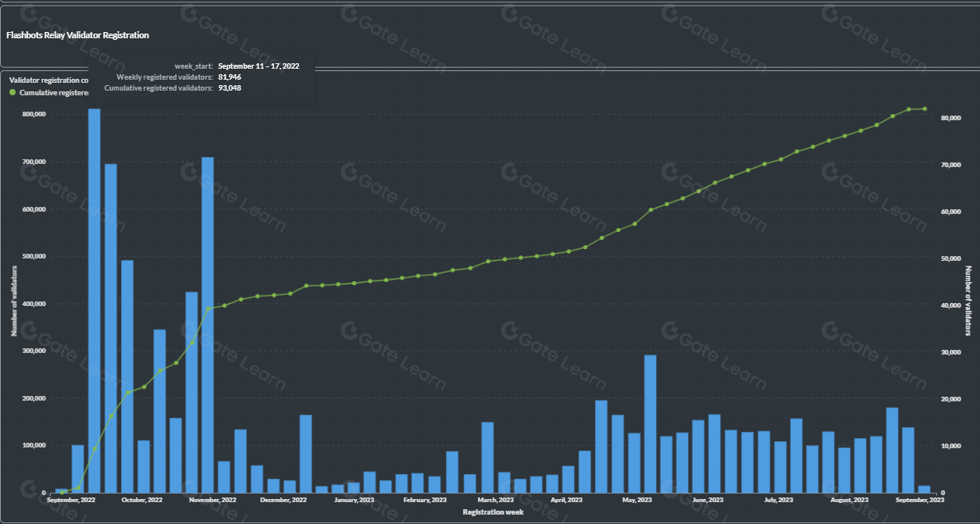Click the tallest blue bar under the tooltip

[x=94, y=301]
